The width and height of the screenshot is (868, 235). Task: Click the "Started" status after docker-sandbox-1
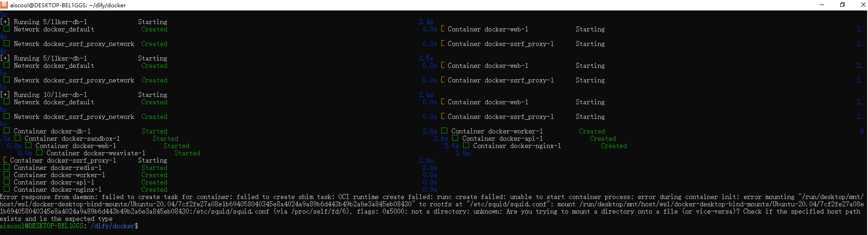click(x=165, y=138)
